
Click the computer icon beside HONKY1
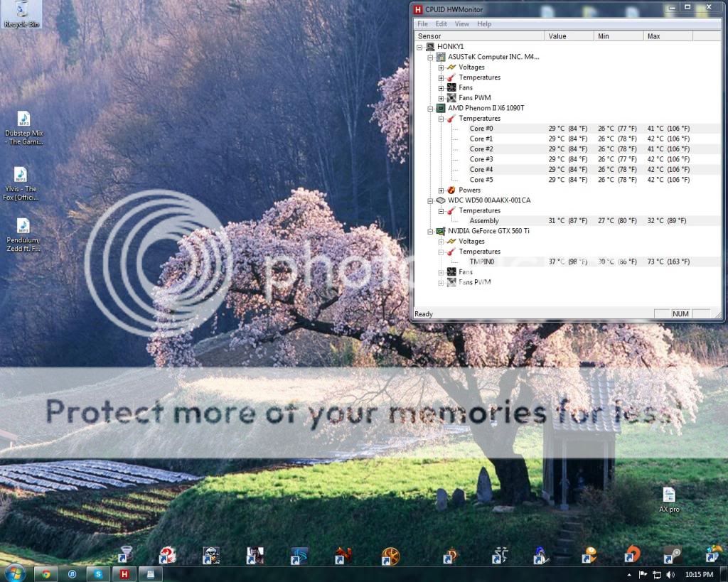[430, 46]
